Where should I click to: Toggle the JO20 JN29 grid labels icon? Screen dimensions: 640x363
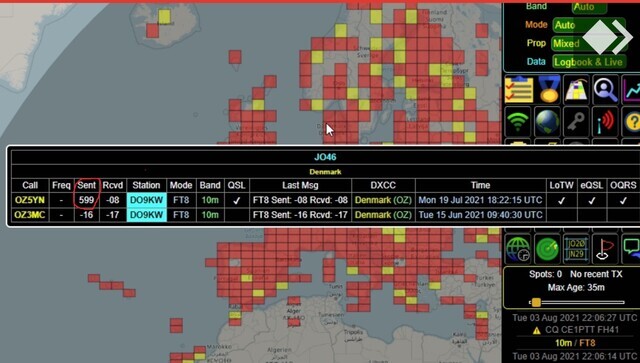pyautogui.click(x=576, y=249)
